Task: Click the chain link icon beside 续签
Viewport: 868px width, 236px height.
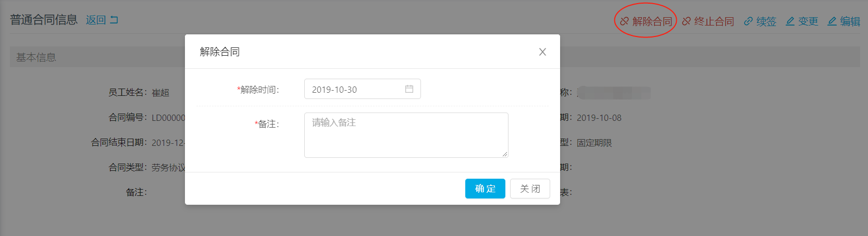Action: click(748, 21)
